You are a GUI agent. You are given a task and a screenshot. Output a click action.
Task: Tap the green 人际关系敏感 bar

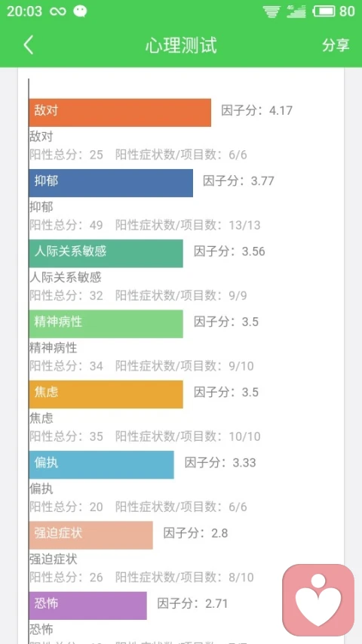(106, 254)
